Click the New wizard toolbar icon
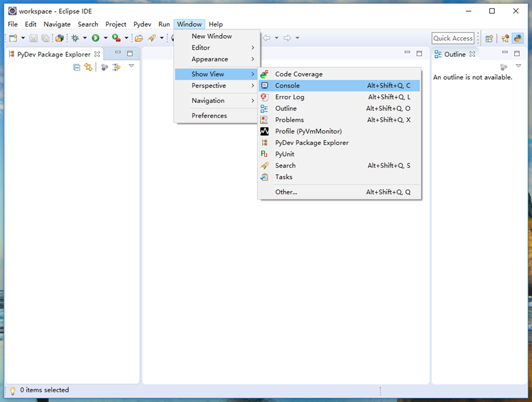 pyautogui.click(x=13, y=38)
